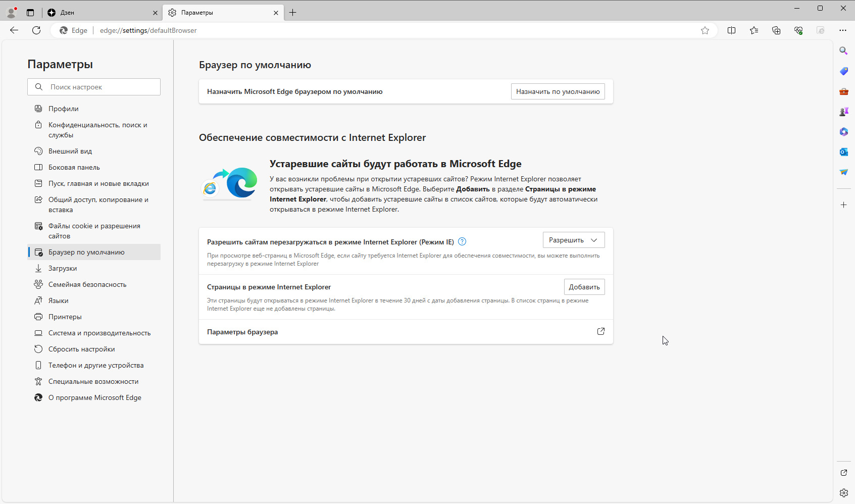Open split screen icon in toolbar
Viewport: 855px width, 504px height.
(x=731, y=30)
